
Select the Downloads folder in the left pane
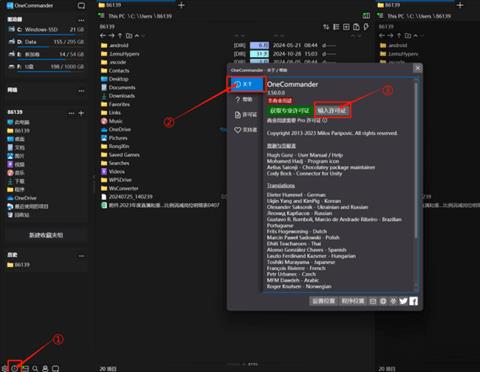118,96
